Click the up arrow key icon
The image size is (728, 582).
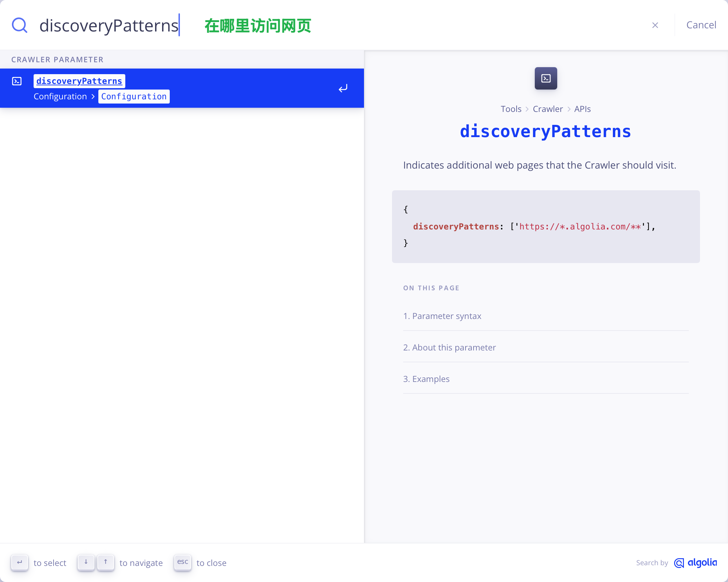(106, 562)
